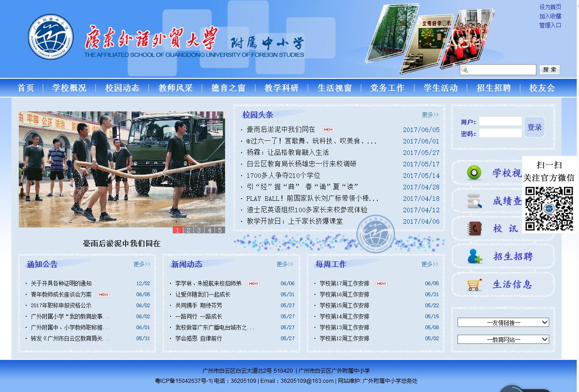This screenshot has height=392, width=579.
Task: Click the magnifier icon in the search box
Action: [465, 70]
